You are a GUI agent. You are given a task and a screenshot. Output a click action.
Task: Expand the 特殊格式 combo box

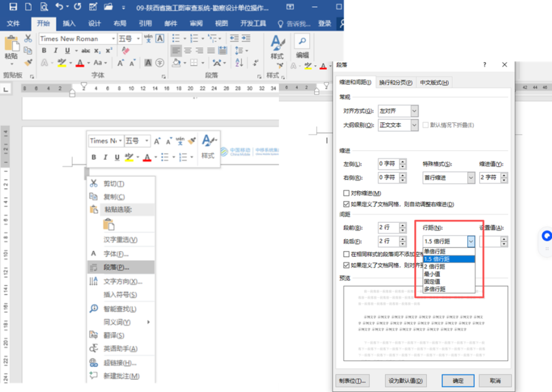pos(471,178)
